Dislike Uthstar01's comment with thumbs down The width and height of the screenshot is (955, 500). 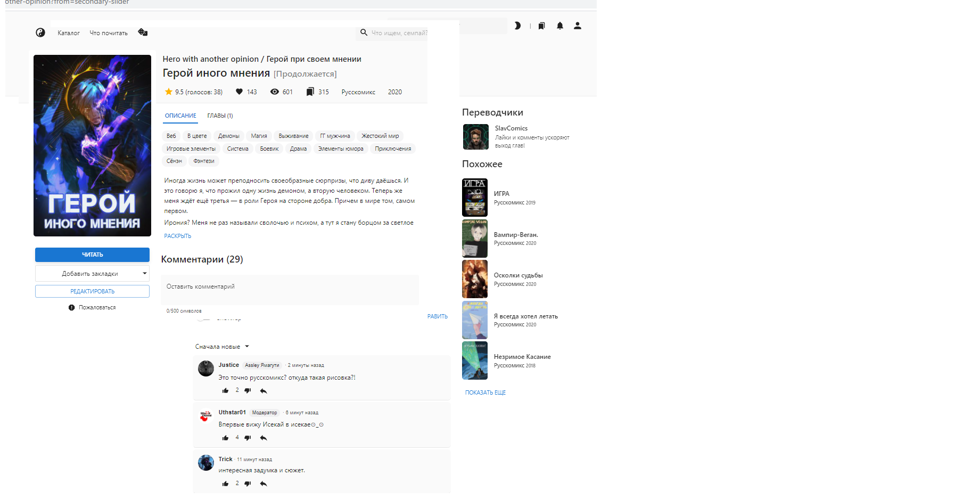click(x=248, y=438)
